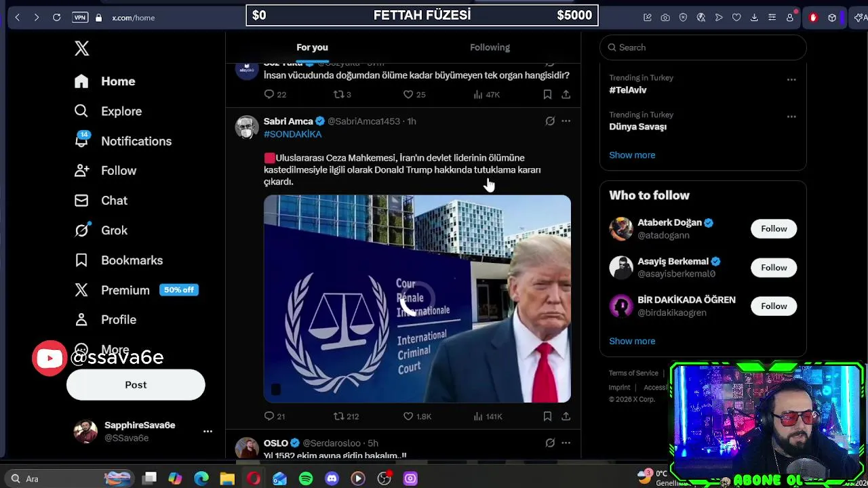View analytics 47K of organ tweet

[486, 94]
